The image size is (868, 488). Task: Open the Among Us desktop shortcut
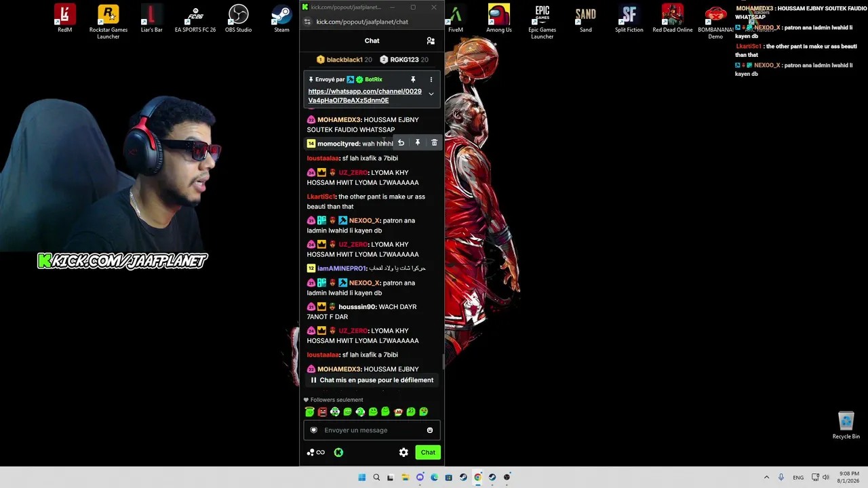pyautogui.click(x=498, y=18)
